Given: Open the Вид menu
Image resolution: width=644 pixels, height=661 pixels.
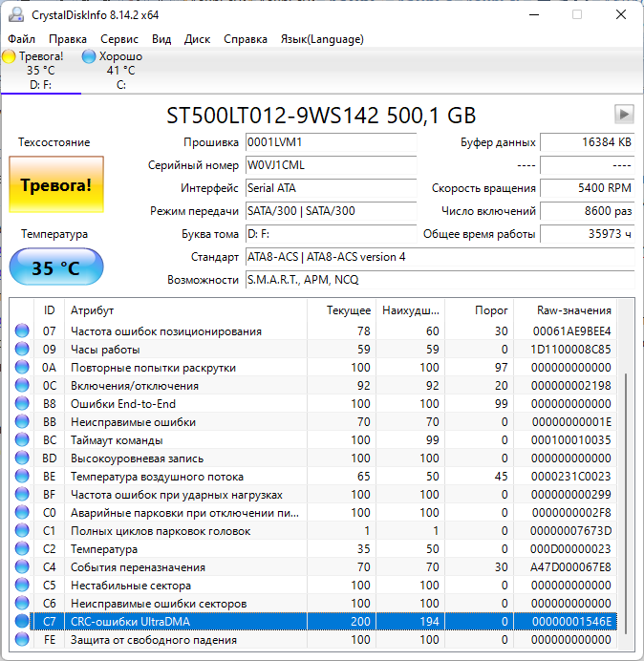Looking at the screenshot, I should 161,39.
